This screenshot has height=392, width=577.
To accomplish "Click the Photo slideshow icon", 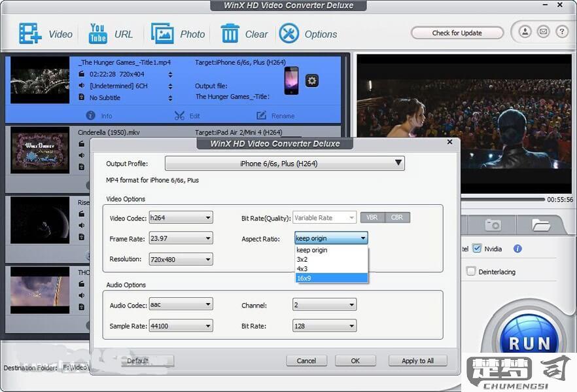I will point(162,33).
